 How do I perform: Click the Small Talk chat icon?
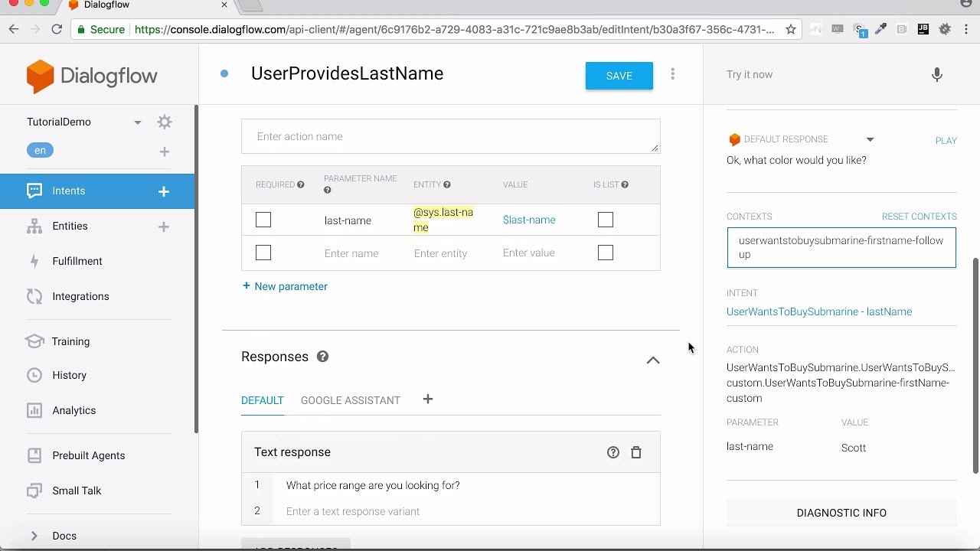point(34,491)
